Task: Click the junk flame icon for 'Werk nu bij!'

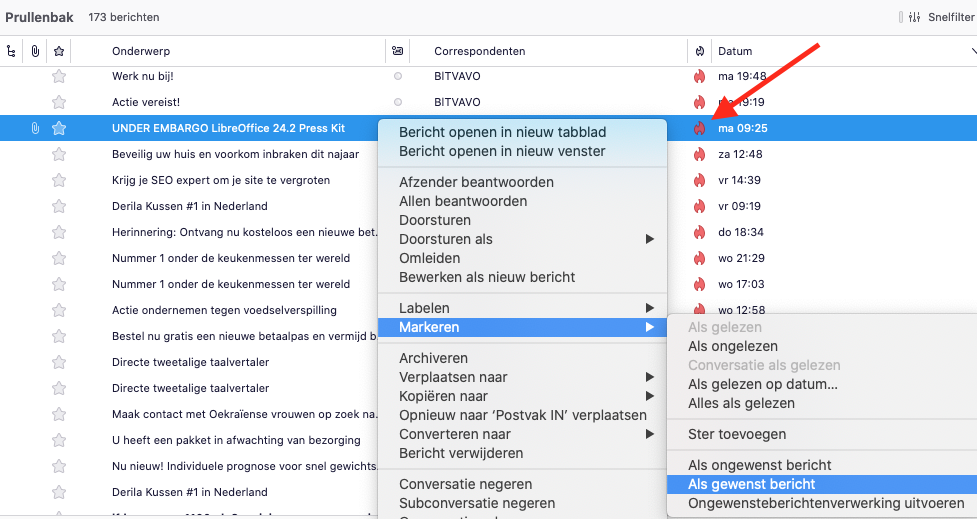Action: coord(699,76)
